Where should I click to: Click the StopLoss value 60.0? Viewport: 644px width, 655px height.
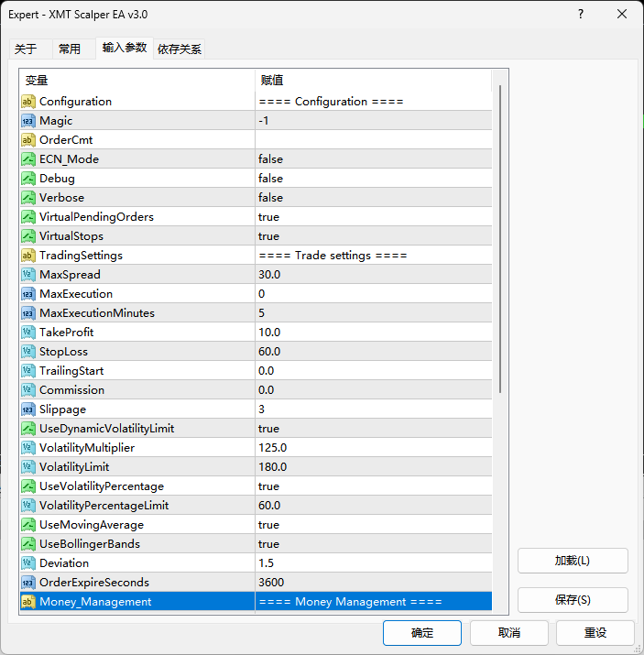(x=269, y=351)
